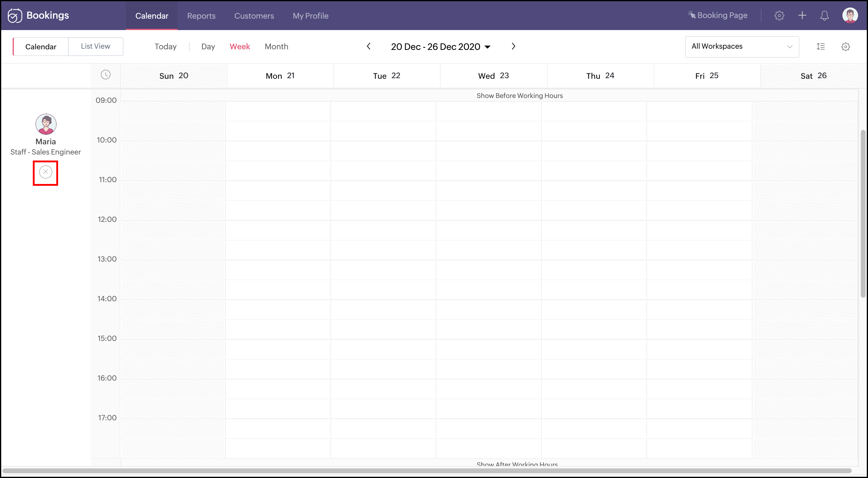Click the clock timezone icon
The height and width of the screenshot is (478, 868).
105,75
